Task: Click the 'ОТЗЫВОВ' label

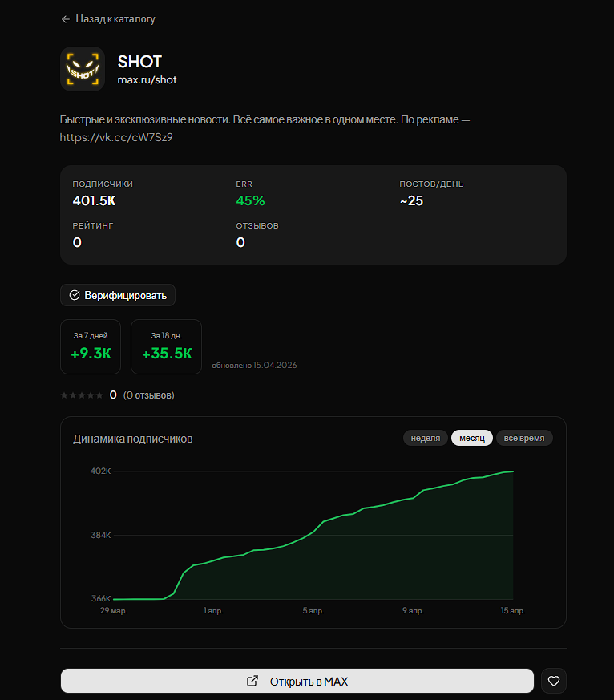Action: 257,226
